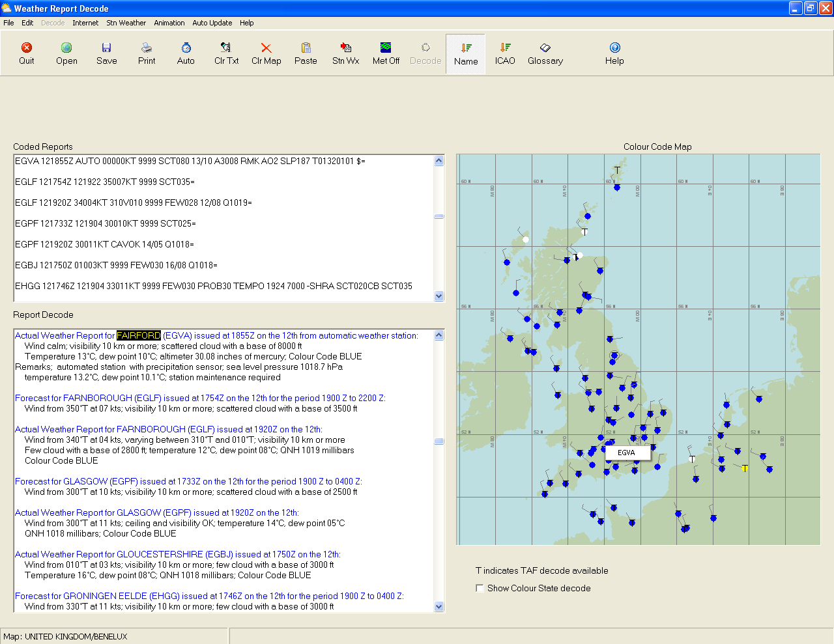This screenshot has width=834, height=644.
Task: Enable Show Colour State decode checkbox
Action: click(x=480, y=588)
